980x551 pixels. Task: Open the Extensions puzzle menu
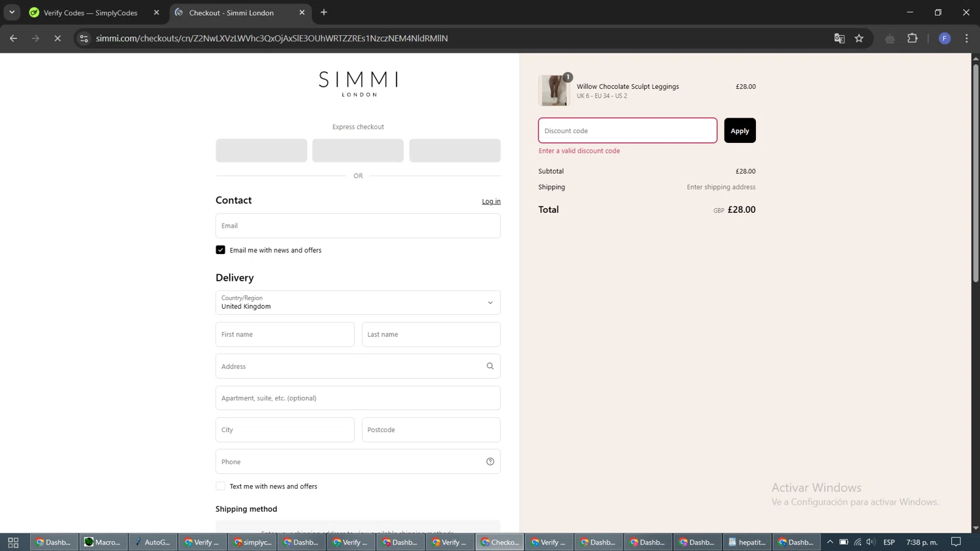(913, 39)
